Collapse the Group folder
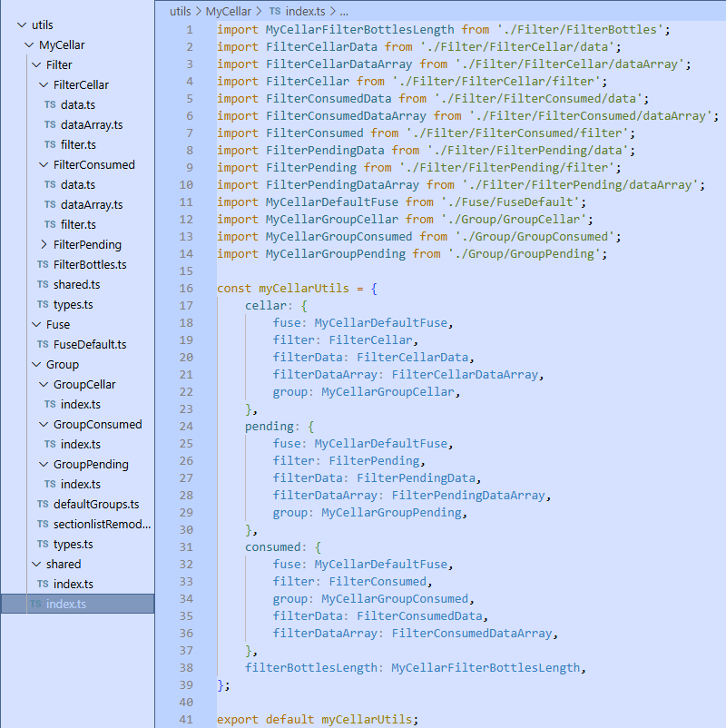The height and width of the screenshot is (728, 726). click(37, 365)
